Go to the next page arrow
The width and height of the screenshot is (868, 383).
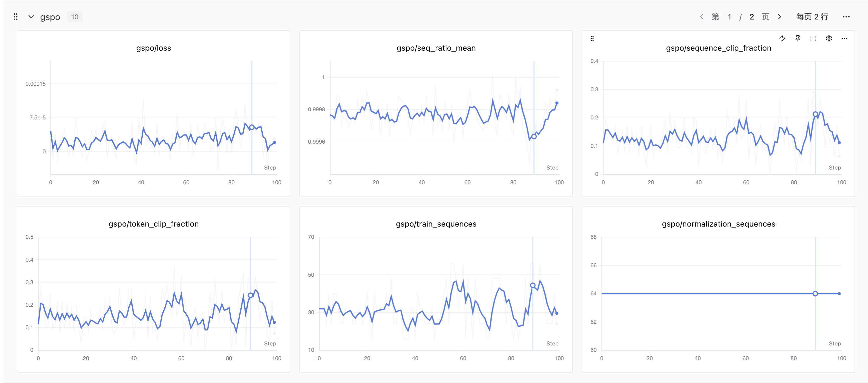[779, 16]
